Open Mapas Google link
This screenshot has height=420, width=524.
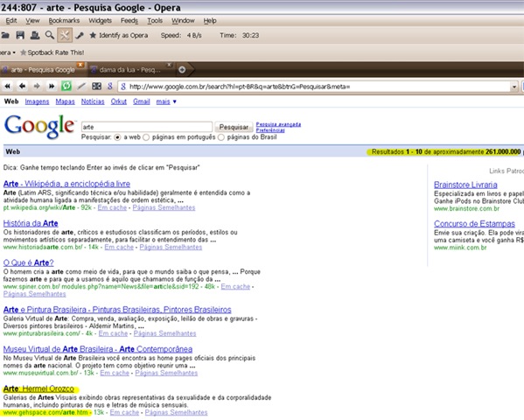point(65,101)
